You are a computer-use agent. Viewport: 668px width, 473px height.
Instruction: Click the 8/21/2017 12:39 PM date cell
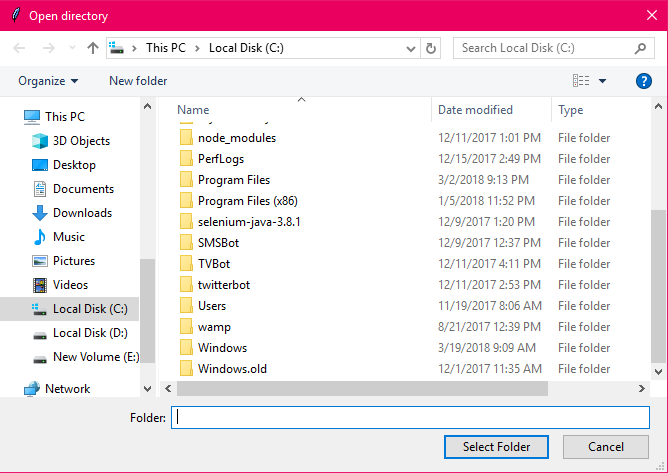[x=489, y=326]
